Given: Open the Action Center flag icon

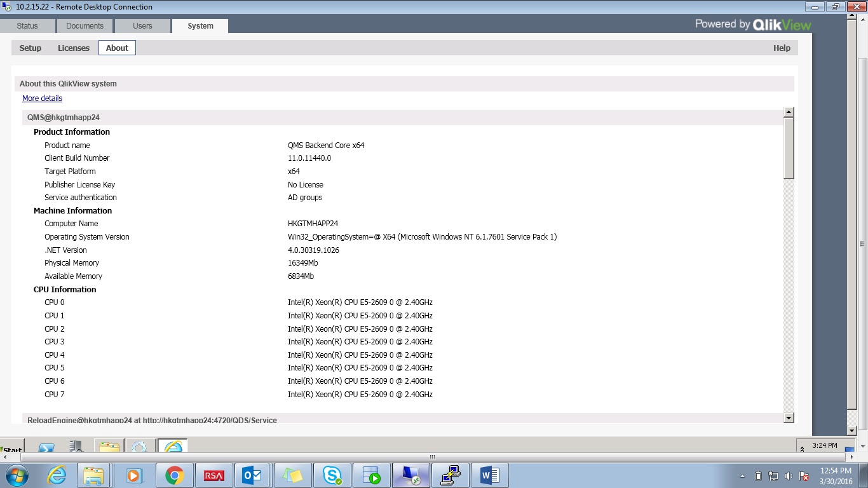Looking at the screenshot, I should point(804,476).
